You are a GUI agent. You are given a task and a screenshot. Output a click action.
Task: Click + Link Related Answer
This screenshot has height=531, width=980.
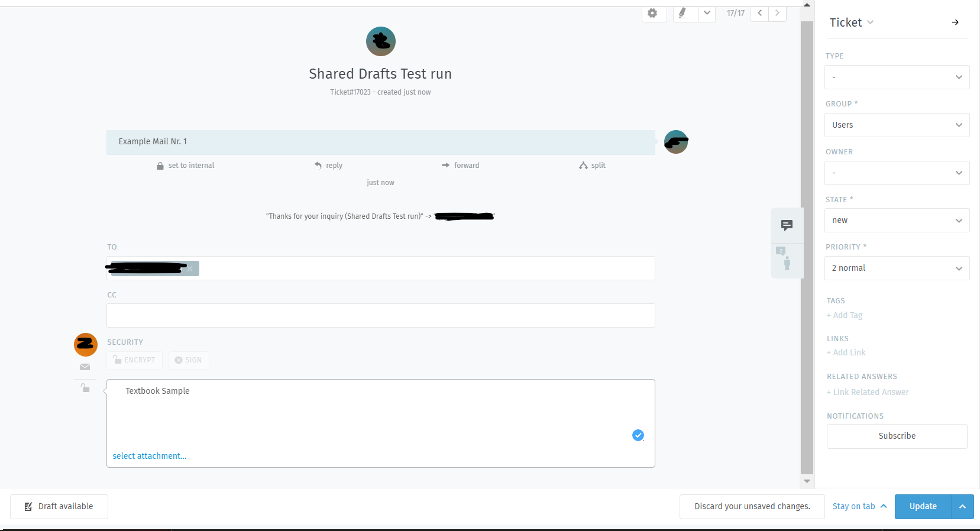pos(868,392)
